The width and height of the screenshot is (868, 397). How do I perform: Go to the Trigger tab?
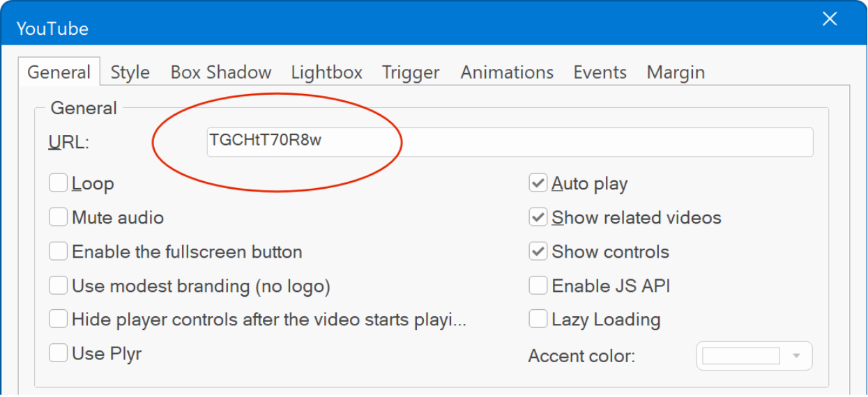tap(411, 72)
